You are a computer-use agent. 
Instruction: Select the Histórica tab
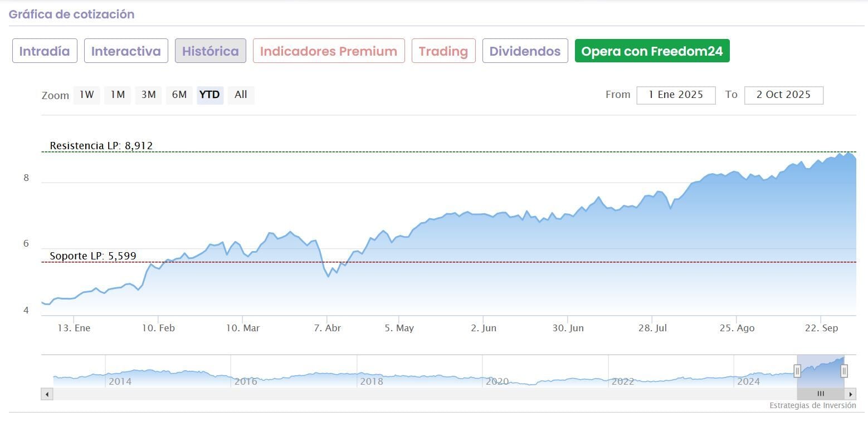[211, 51]
